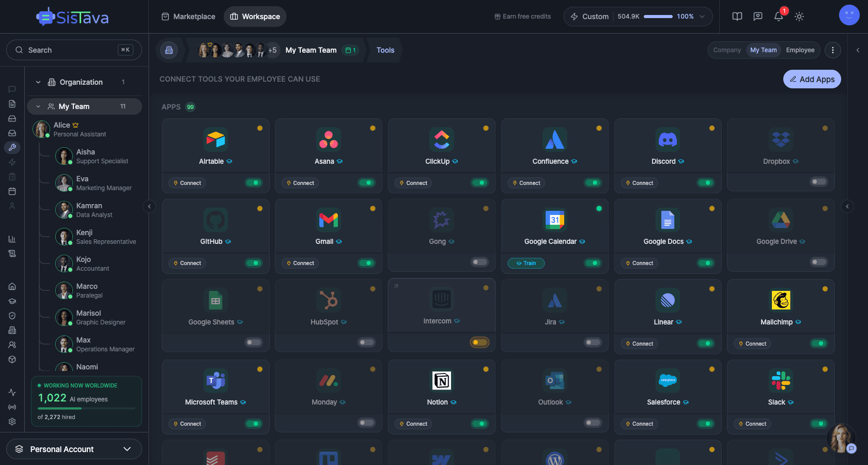Open My Team Team breadcrumb with avatars
This screenshot has height=465, width=868.
point(276,50)
